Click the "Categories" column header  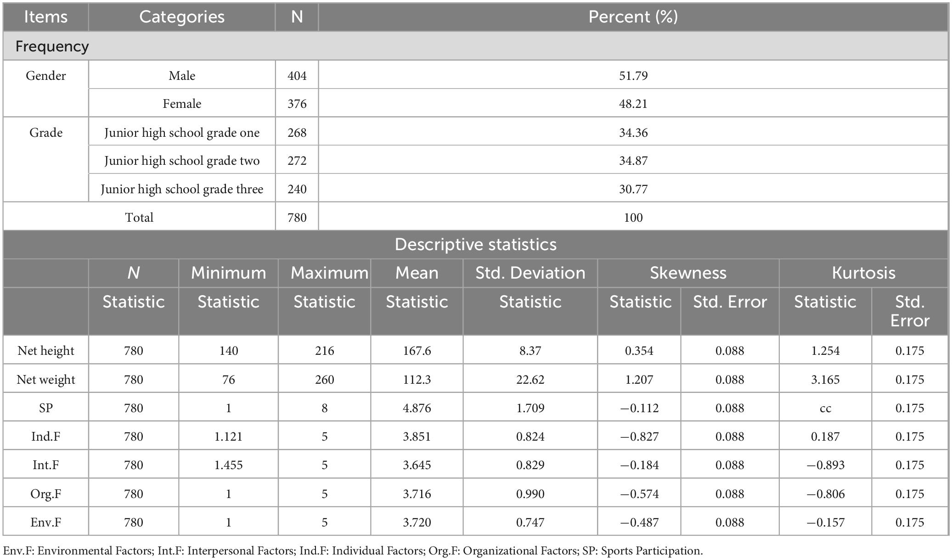point(182,17)
